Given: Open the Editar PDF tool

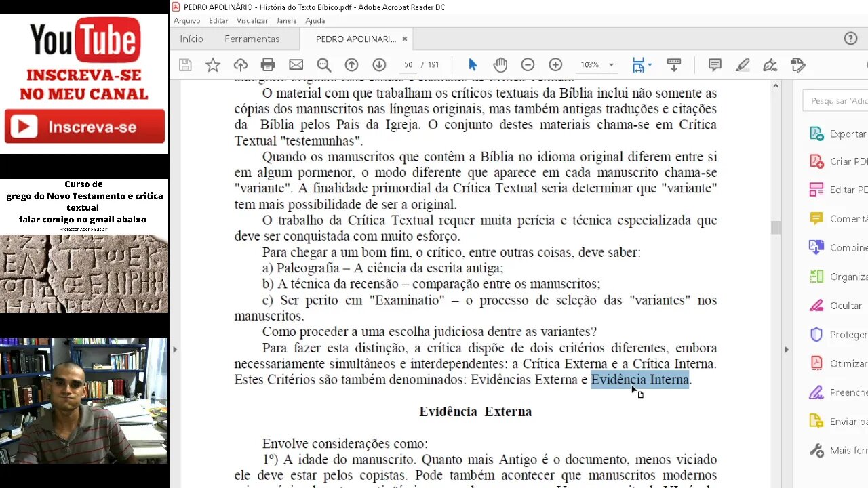Looking at the screenshot, I should click(838, 190).
